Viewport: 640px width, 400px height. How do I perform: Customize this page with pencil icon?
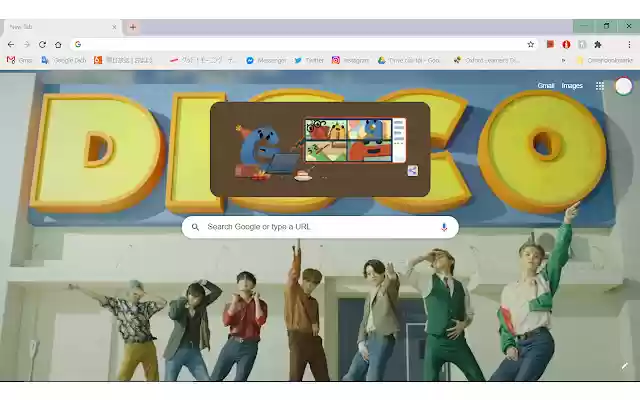pos(624,366)
